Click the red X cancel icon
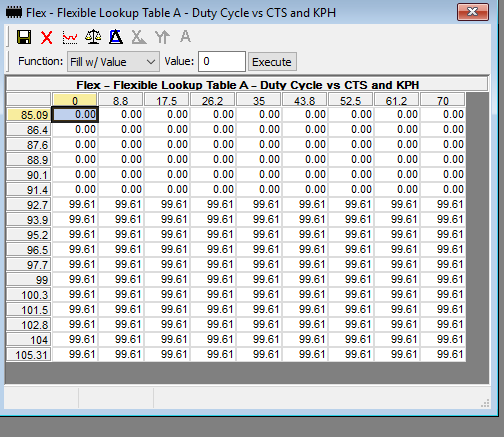 47,37
